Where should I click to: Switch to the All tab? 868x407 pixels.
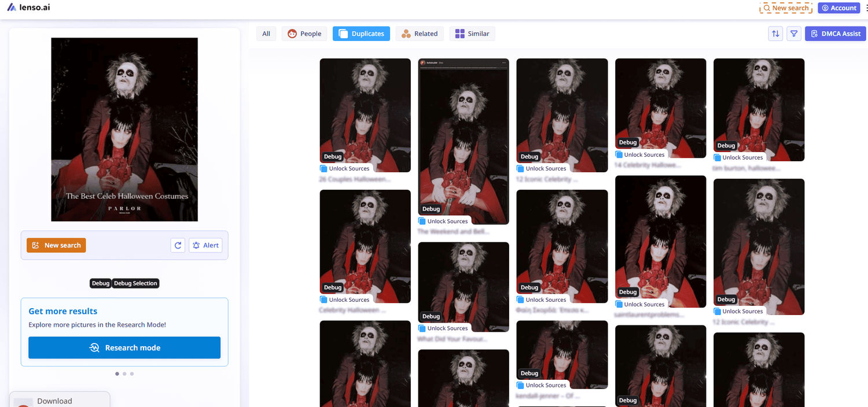pos(266,34)
